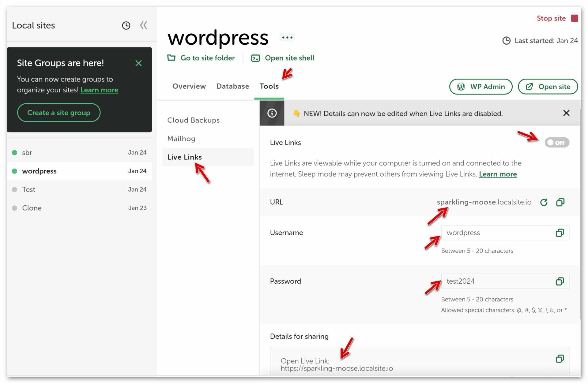Close the NEW details notification banner

[x=566, y=113]
